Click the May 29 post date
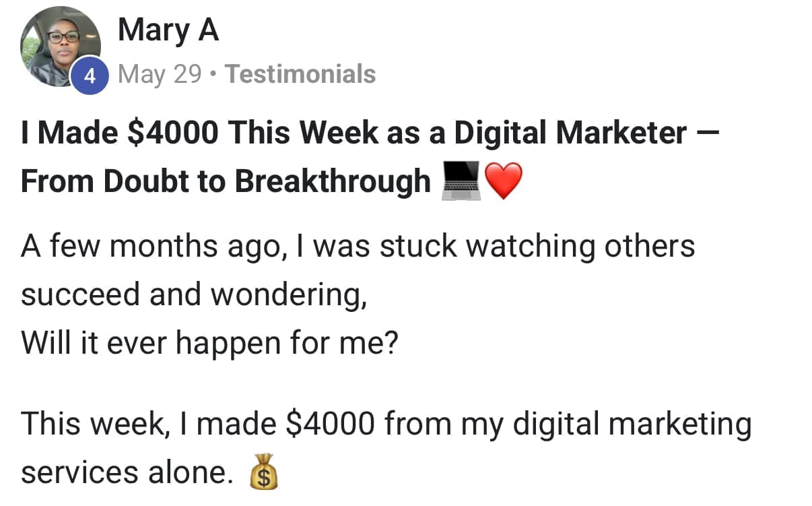This screenshot has height=506, width=812. point(160,74)
